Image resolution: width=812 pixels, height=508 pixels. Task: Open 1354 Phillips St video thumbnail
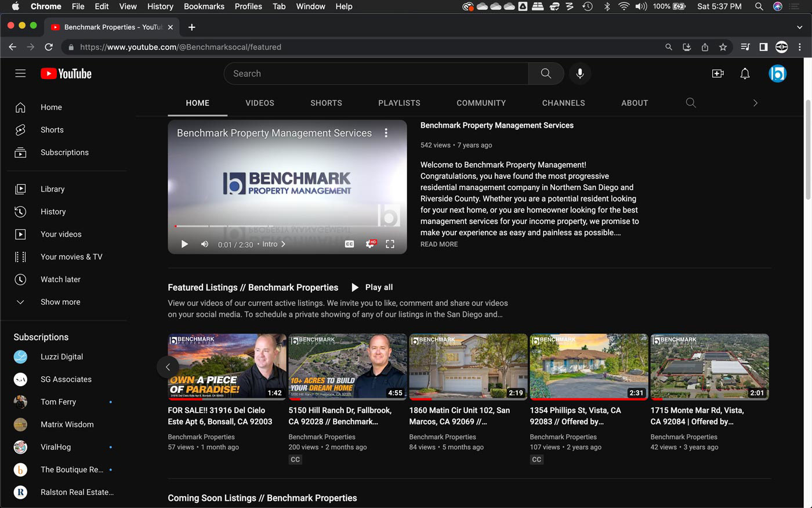tap(589, 366)
